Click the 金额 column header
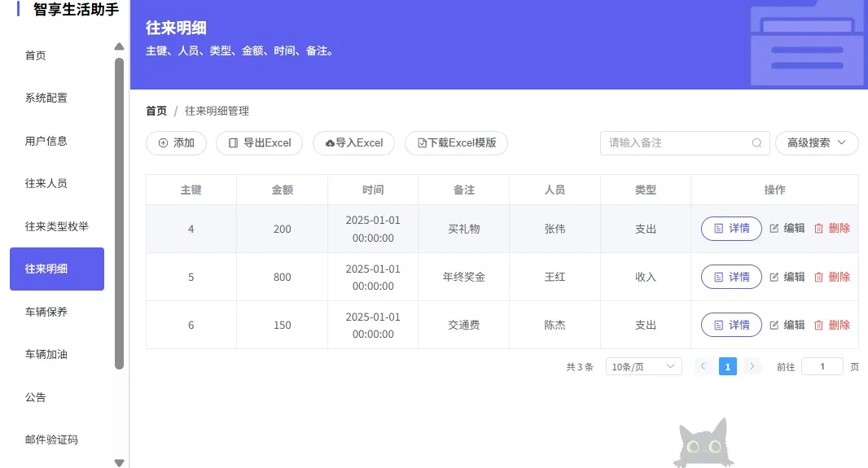868x468 pixels. 282,190
